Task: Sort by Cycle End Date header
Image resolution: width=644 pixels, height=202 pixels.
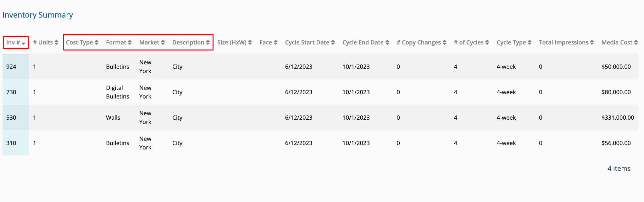Action: tap(365, 42)
